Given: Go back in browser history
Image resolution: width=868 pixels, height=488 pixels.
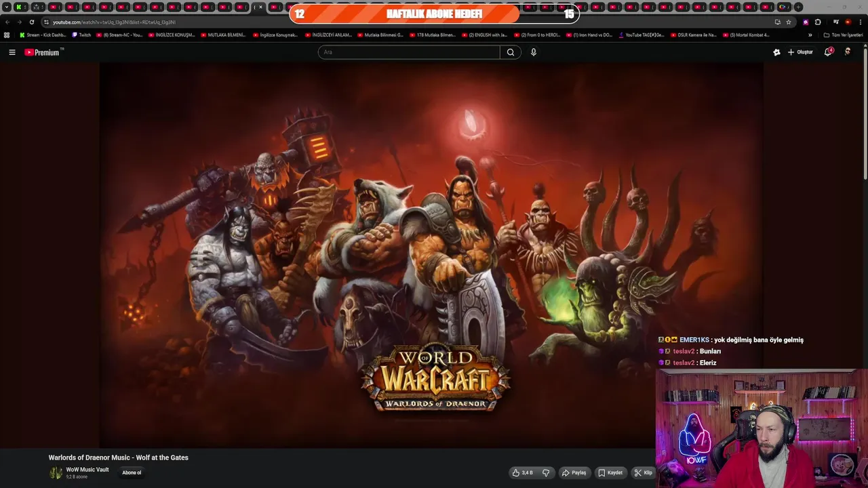Looking at the screenshot, I should (x=7, y=22).
